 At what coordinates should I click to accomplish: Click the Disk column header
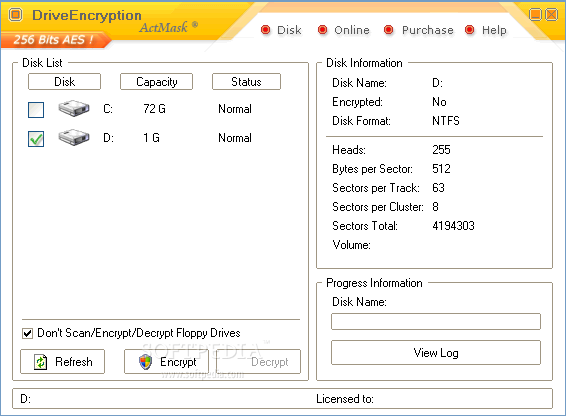pos(64,82)
